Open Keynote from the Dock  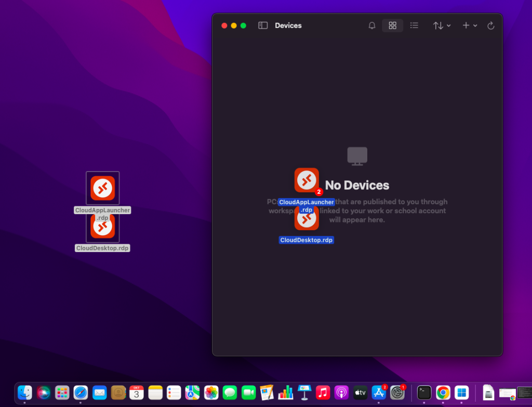click(304, 393)
